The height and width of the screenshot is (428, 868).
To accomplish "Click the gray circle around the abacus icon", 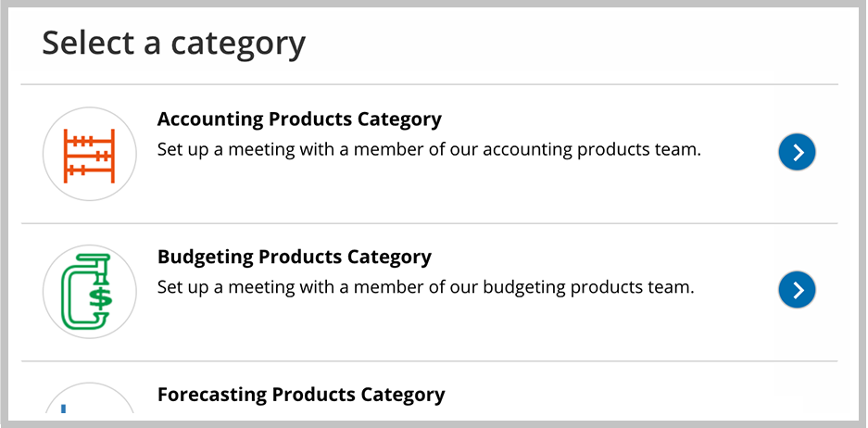I will [x=89, y=154].
